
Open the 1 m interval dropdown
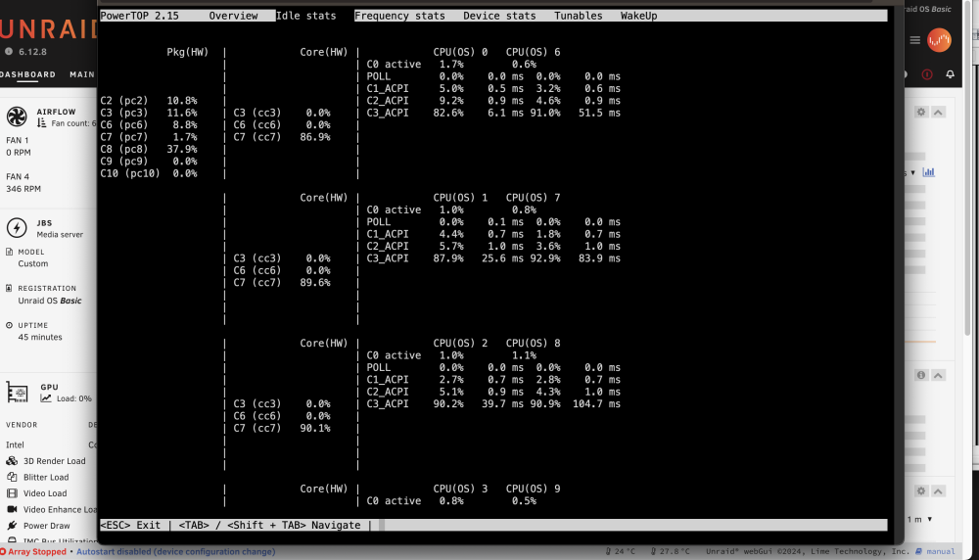tap(919, 520)
